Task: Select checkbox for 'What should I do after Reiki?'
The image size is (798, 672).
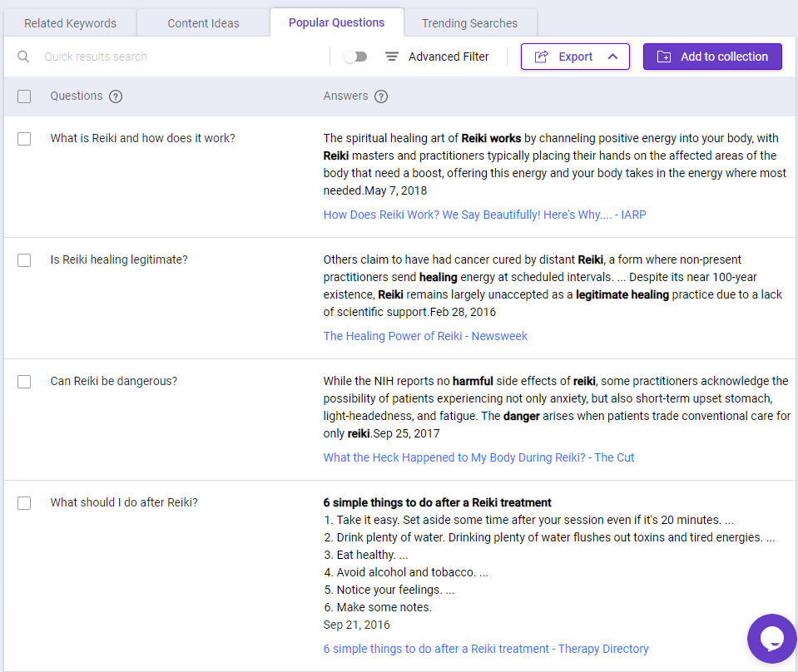Action: pos(24,502)
